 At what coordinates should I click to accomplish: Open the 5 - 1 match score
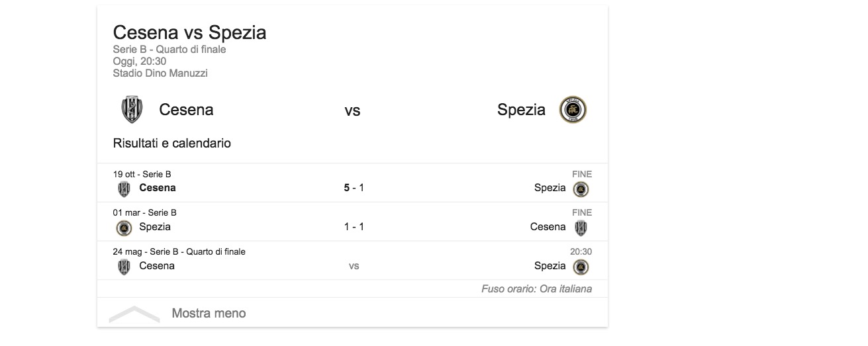click(x=354, y=188)
